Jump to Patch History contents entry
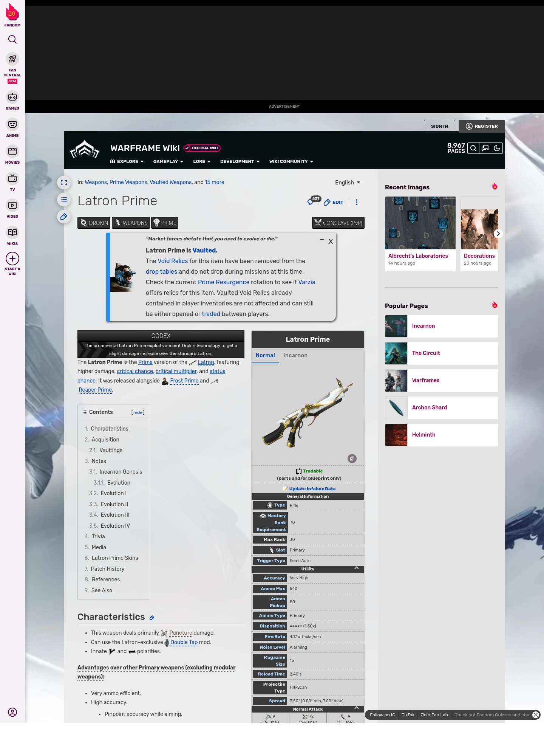The image size is (544, 756). pos(108,569)
